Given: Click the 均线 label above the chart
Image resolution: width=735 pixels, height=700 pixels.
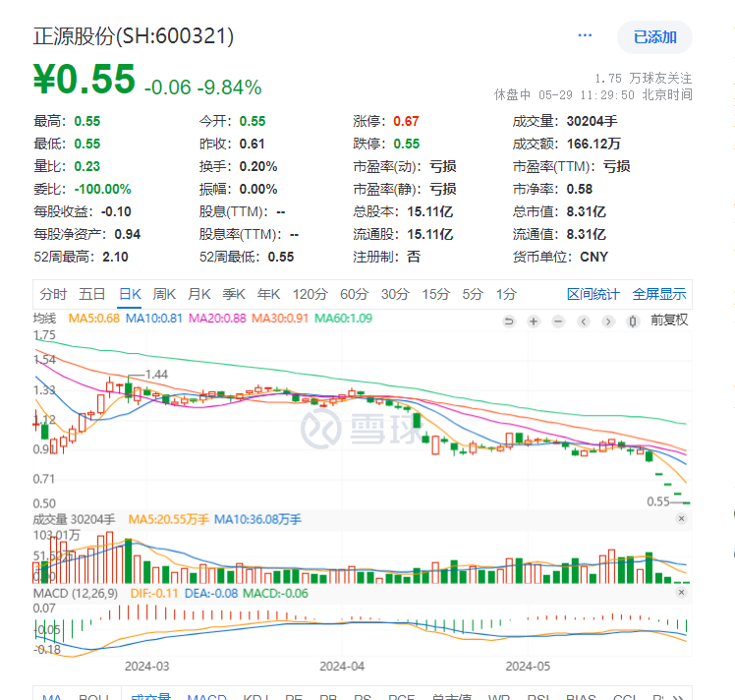Looking at the screenshot, I should (44, 319).
